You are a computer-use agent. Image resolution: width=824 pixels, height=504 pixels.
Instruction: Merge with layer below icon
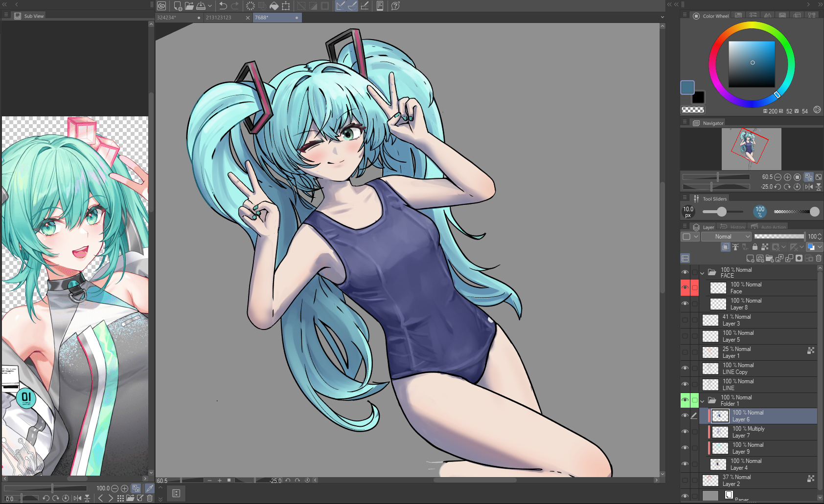789,258
